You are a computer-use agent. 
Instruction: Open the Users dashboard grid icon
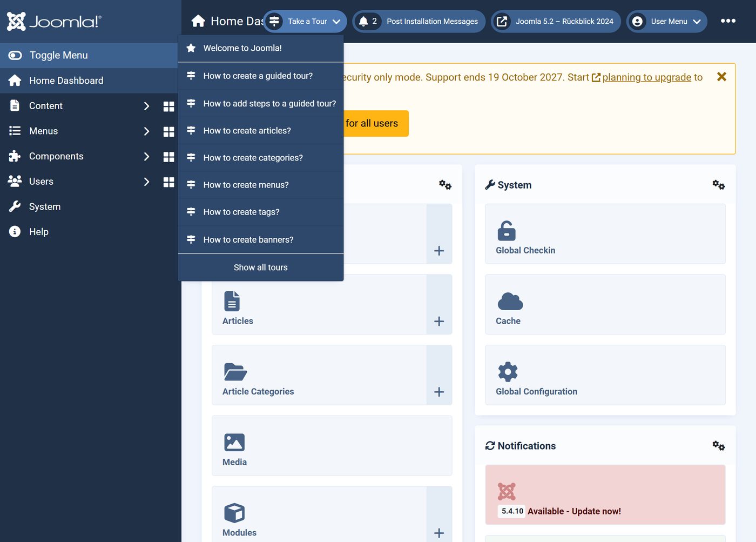coord(169,182)
